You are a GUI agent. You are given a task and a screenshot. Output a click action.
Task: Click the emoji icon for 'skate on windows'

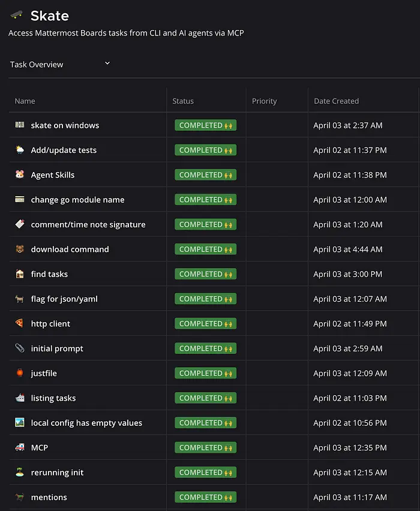[20, 125]
